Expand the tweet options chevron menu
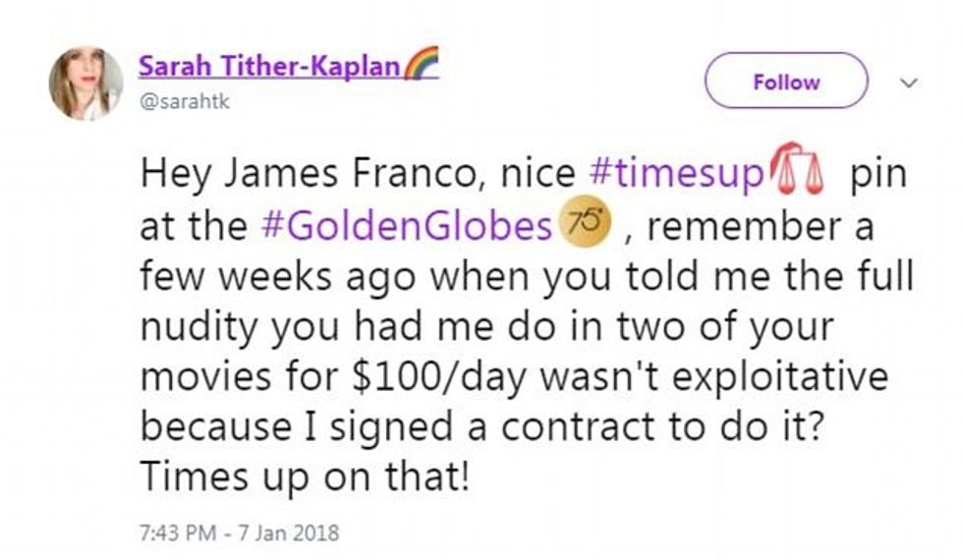 tap(909, 82)
